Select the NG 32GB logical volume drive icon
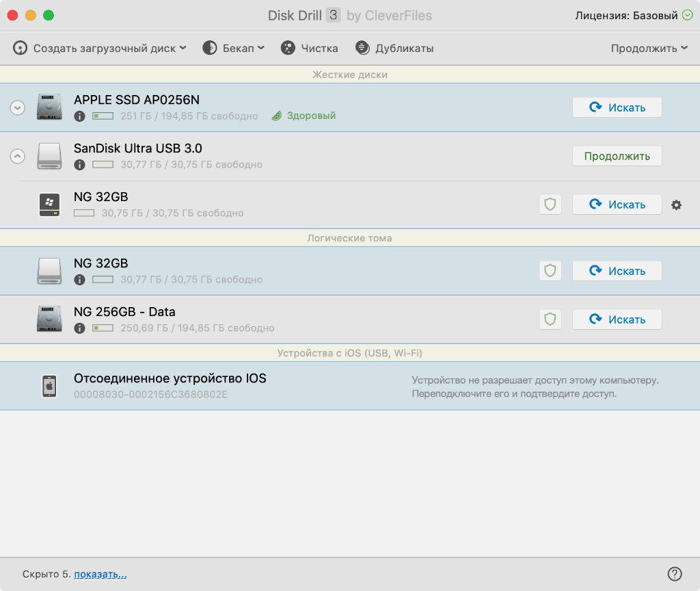 pyautogui.click(x=49, y=271)
